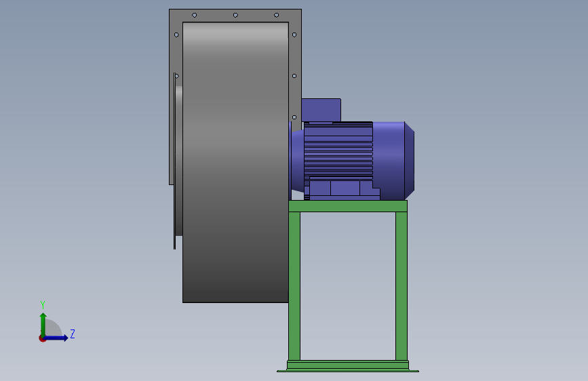The height and width of the screenshot is (381, 588).
Task: Select the green stand's bottom base plate
Action: [348, 371]
